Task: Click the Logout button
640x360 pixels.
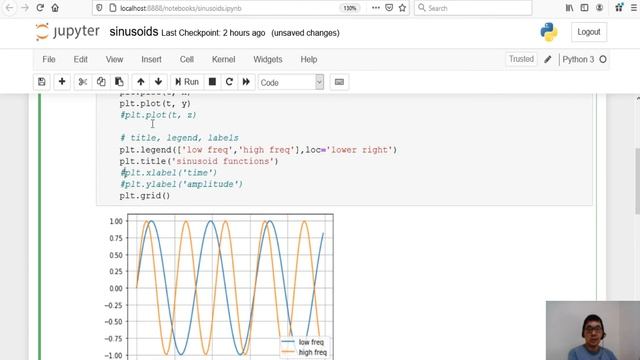Action: click(589, 32)
